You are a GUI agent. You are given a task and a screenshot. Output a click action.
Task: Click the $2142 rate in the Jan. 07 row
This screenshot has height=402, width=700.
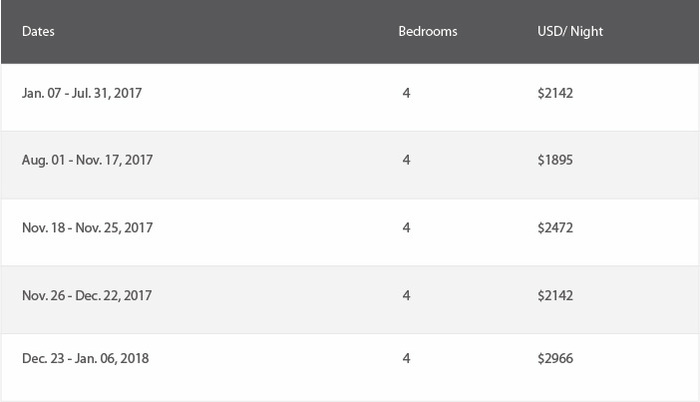click(x=555, y=93)
